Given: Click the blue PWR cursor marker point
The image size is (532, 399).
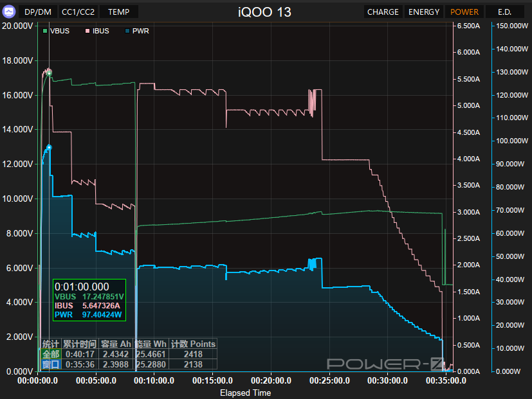Looking at the screenshot, I should (49, 148).
